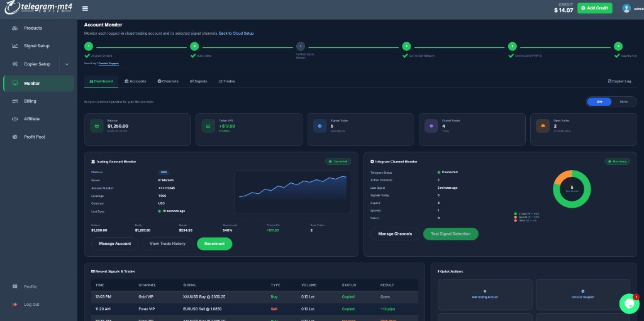Viewport: 644px width, 321px height.
Task: Click the Today's P/L chart icon
Action: 208,126
